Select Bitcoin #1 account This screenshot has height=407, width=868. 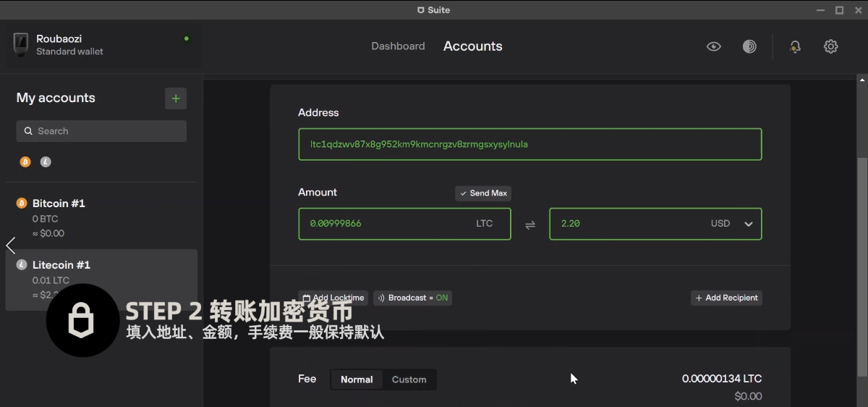pyautogui.click(x=101, y=218)
